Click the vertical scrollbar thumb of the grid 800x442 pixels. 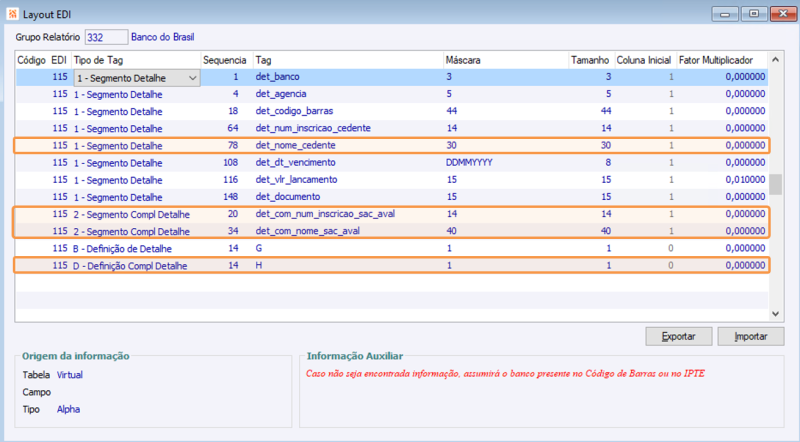point(776,184)
